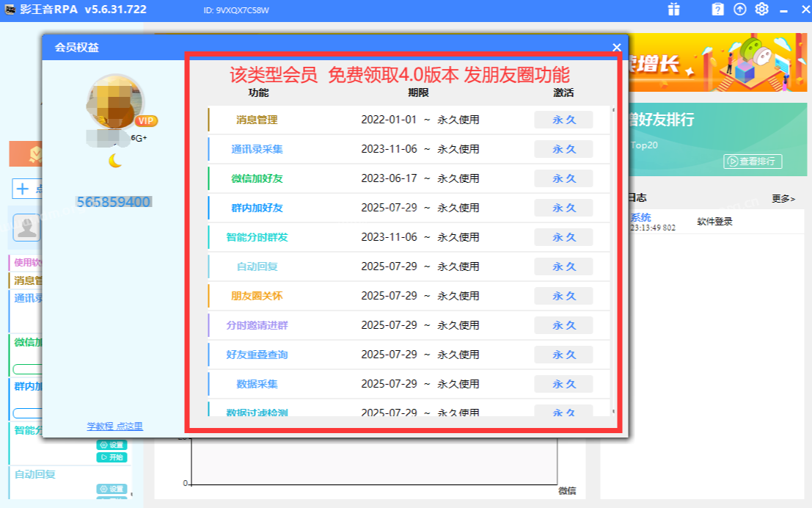
Task: Select the 微信加好友 feature name
Action: tap(257, 178)
